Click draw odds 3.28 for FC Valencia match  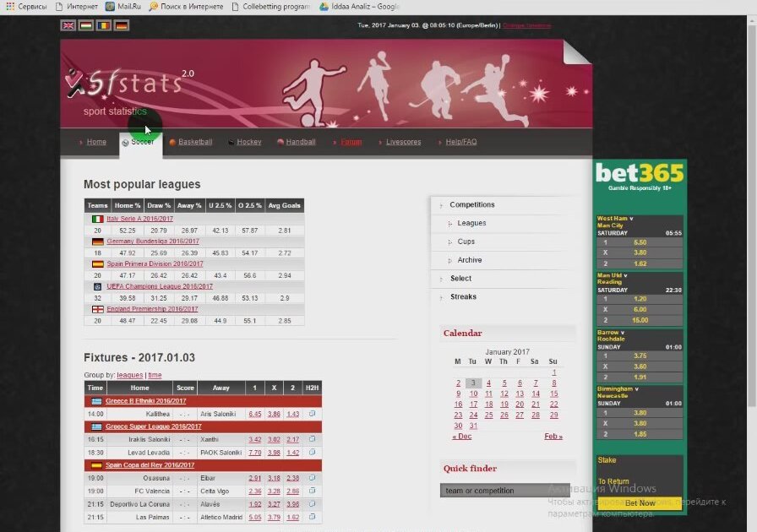coord(274,491)
